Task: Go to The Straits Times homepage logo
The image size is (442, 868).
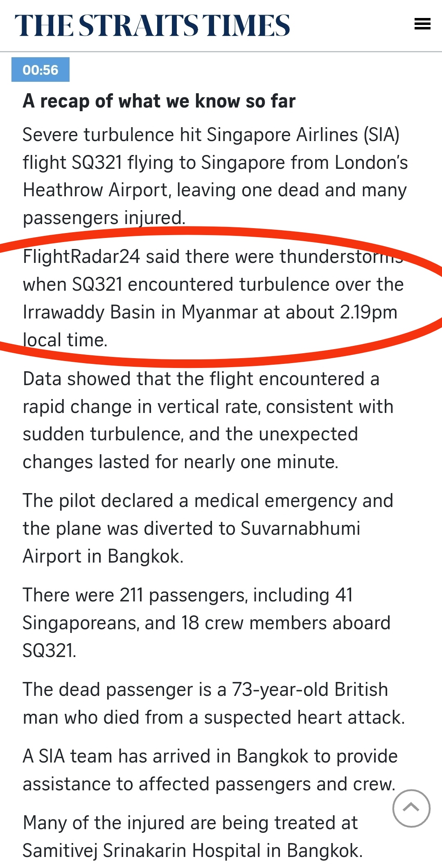Action: coord(152,25)
